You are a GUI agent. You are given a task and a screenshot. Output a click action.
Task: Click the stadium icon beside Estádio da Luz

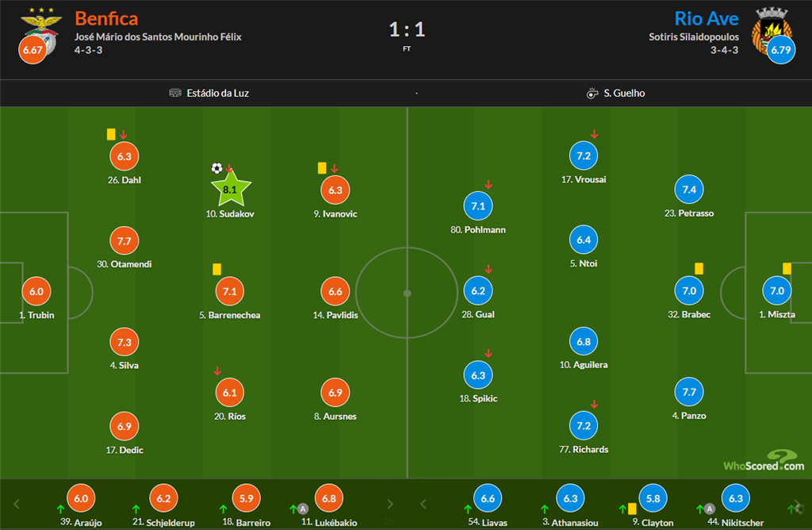[175, 93]
